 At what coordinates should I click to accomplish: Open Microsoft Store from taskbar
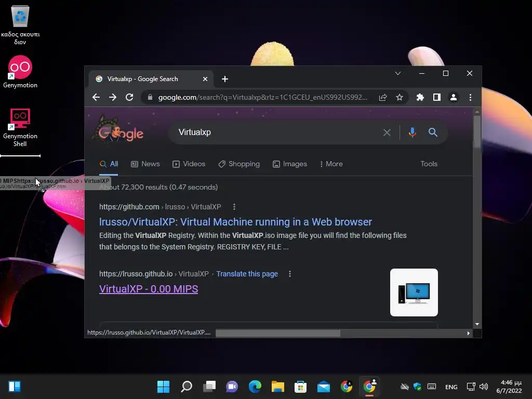[301, 387]
